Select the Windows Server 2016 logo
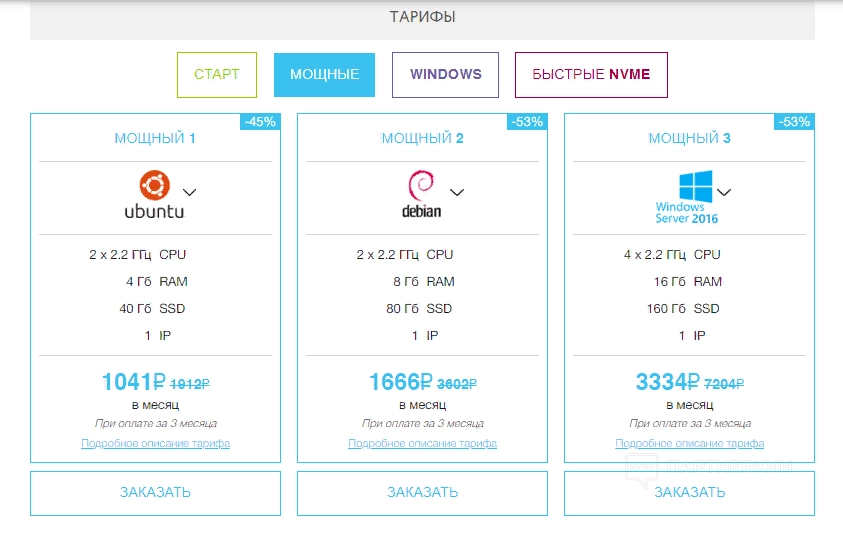The width and height of the screenshot is (843, 540). (687, 197)
